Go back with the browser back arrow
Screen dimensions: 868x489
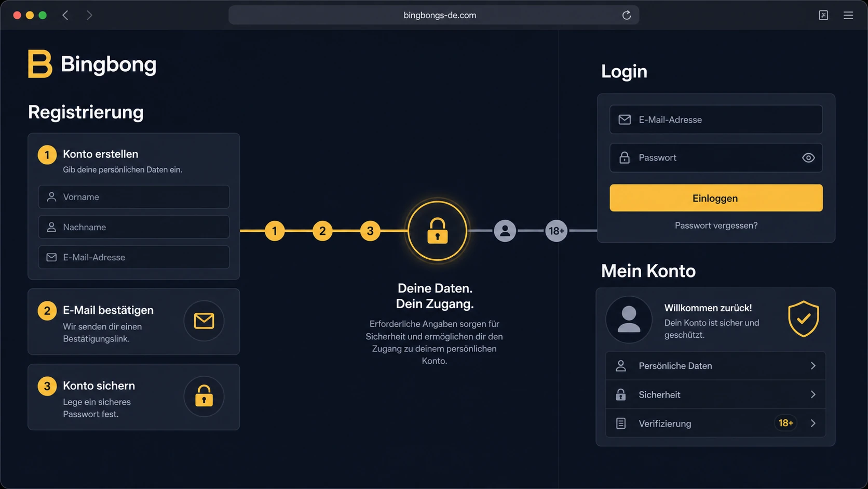pyautogui.click(x=65, y=15)
